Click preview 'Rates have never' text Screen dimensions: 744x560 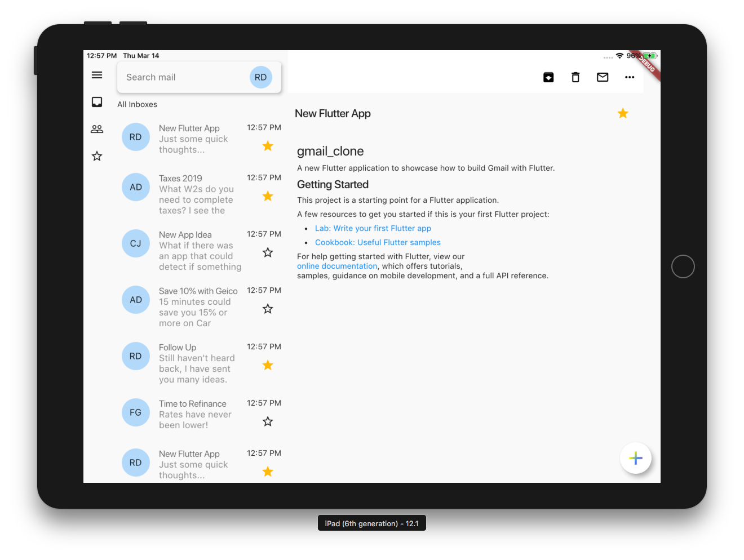(195, 414)
